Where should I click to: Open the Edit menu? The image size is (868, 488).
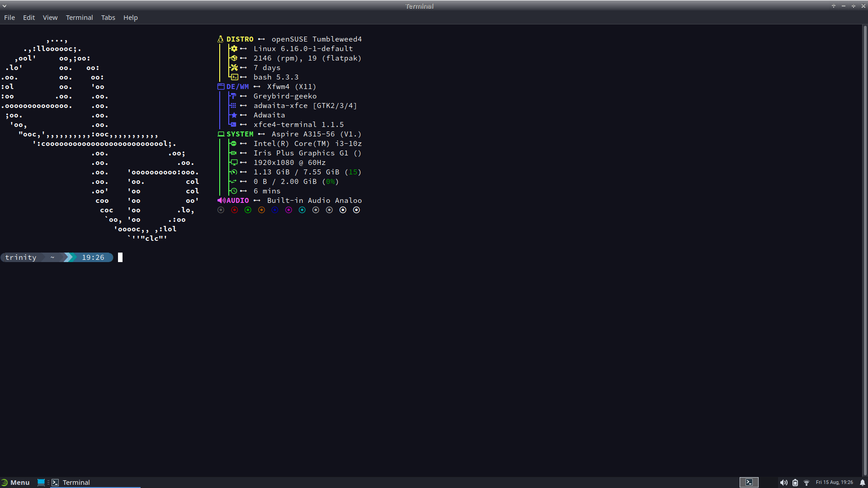point(29,18)
